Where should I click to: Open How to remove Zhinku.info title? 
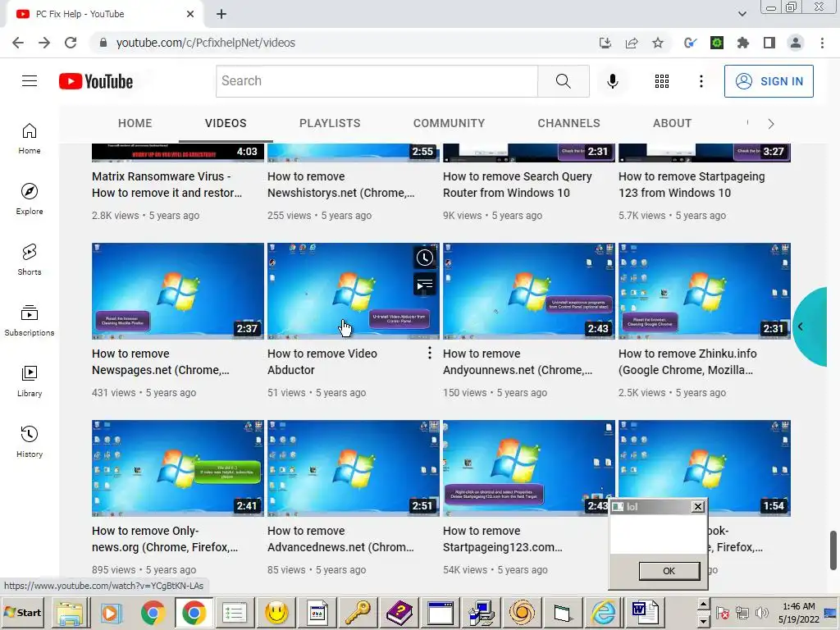pos(687,362)
